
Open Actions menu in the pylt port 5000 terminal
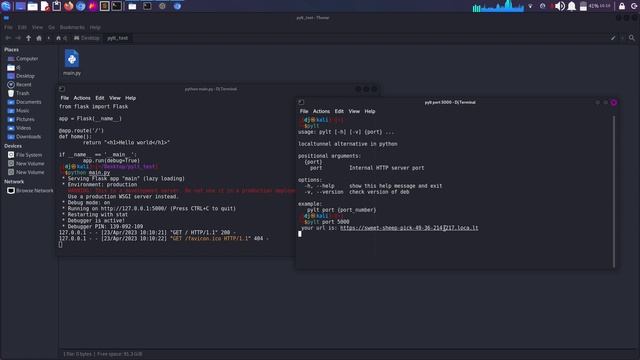tap(321, 111)
